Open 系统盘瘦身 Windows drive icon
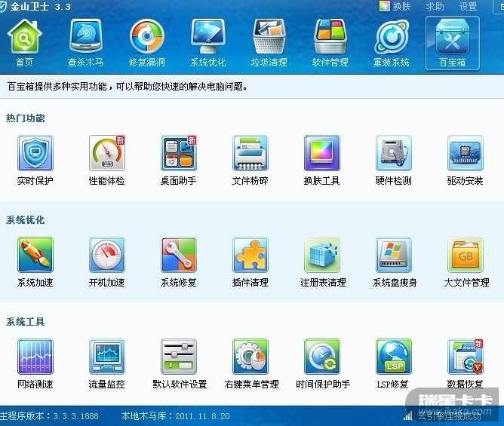The width and height of the screenshot is (504, 426). tap(394, 255)
